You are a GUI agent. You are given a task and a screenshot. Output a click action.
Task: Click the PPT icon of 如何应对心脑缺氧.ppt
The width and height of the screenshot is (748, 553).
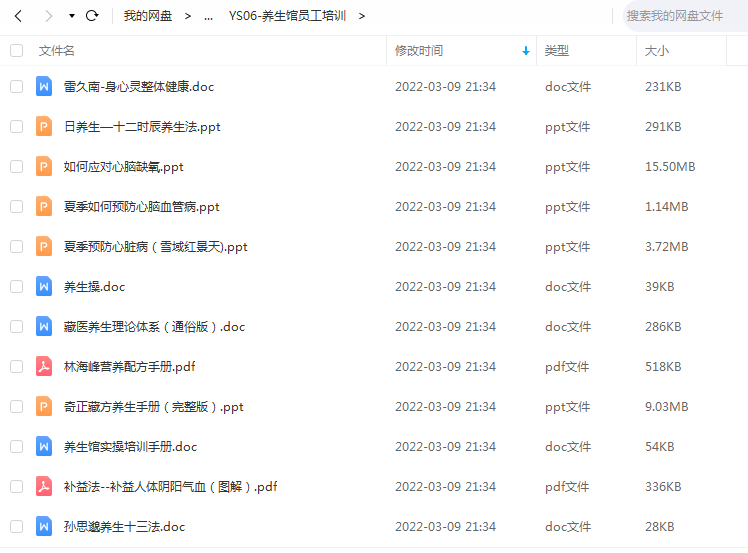pyautogui.click(x=44, y=167)
